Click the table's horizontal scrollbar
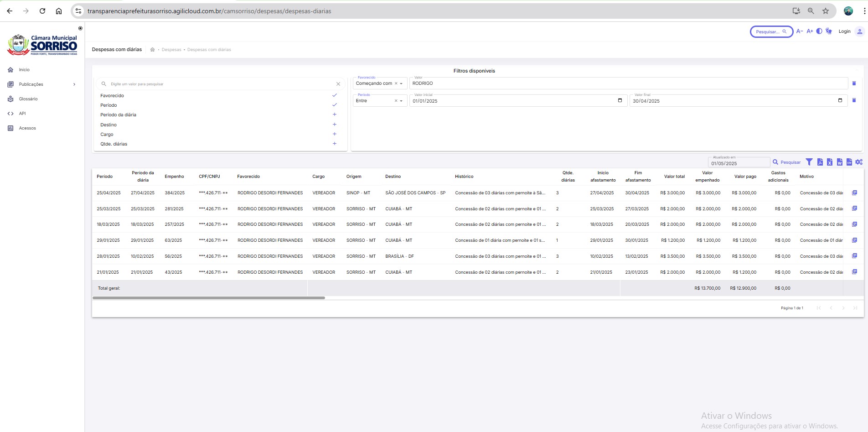 209,298
